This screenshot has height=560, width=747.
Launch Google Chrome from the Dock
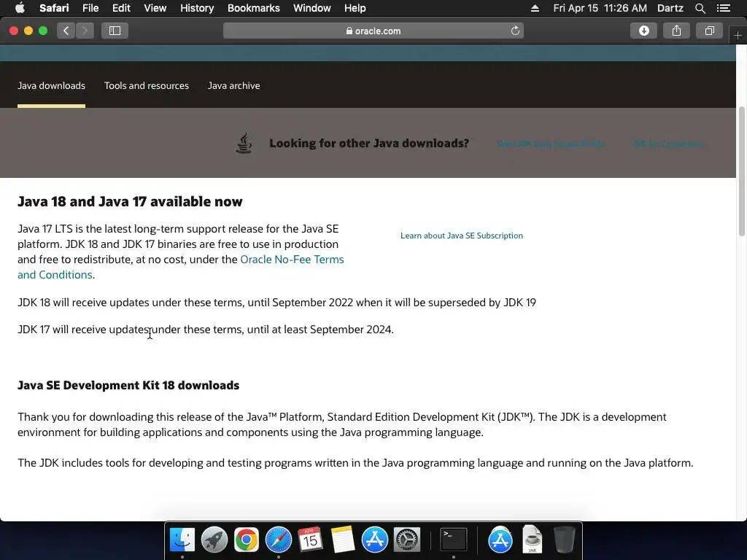point(247,540)
